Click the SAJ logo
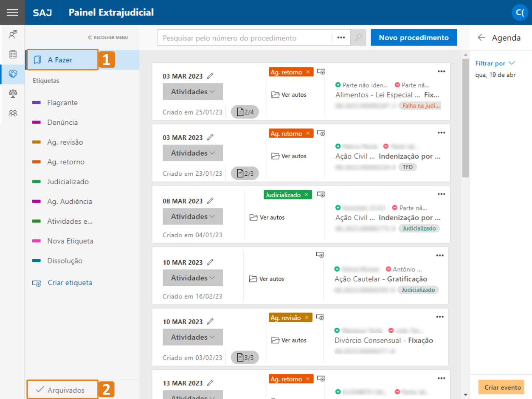 42,12
